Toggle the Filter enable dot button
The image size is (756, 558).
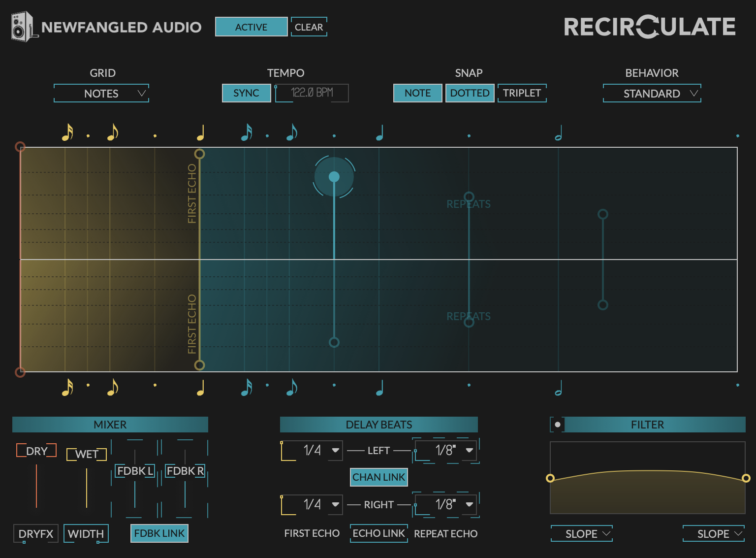(x=557, y=425)
